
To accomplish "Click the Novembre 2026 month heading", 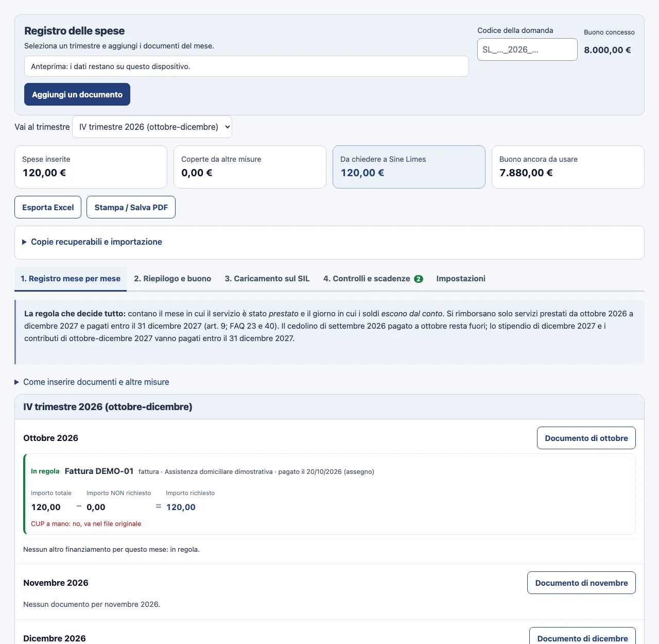I will (x=56, y=583).
